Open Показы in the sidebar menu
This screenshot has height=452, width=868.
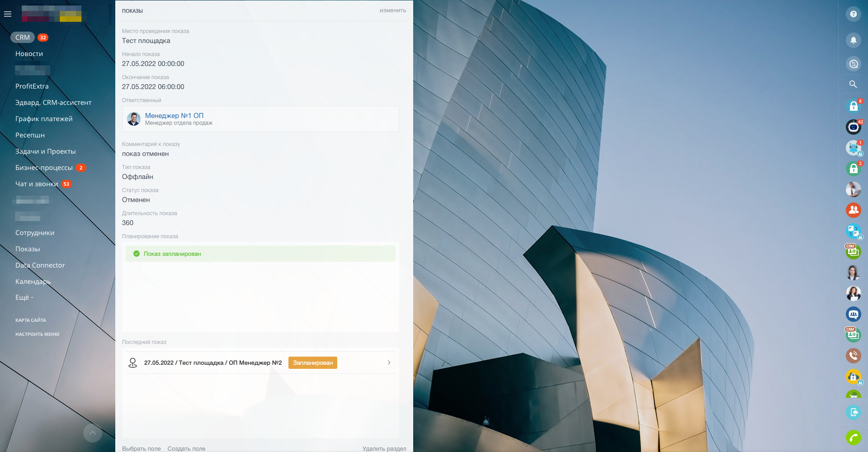click(28, 249)
